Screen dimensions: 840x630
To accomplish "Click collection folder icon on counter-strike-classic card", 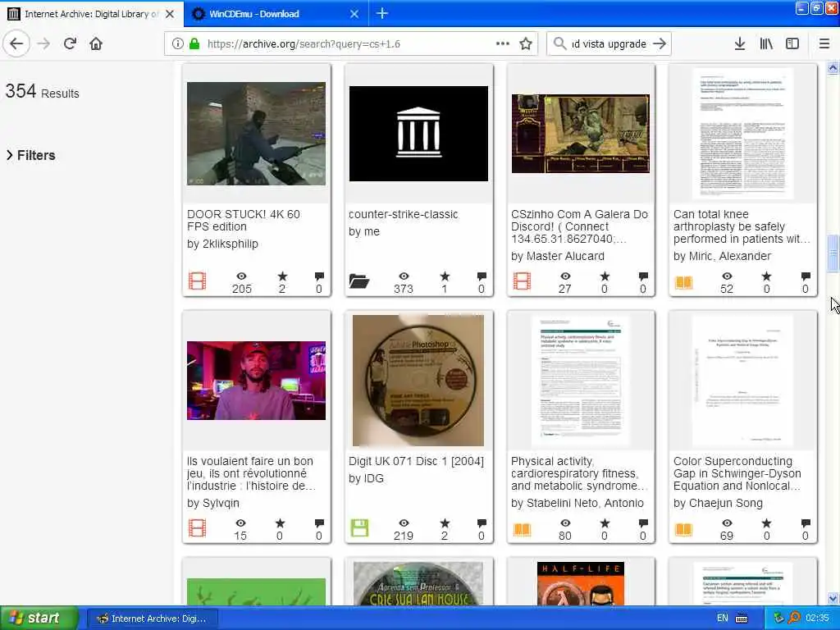I will (x=359, y=281).
